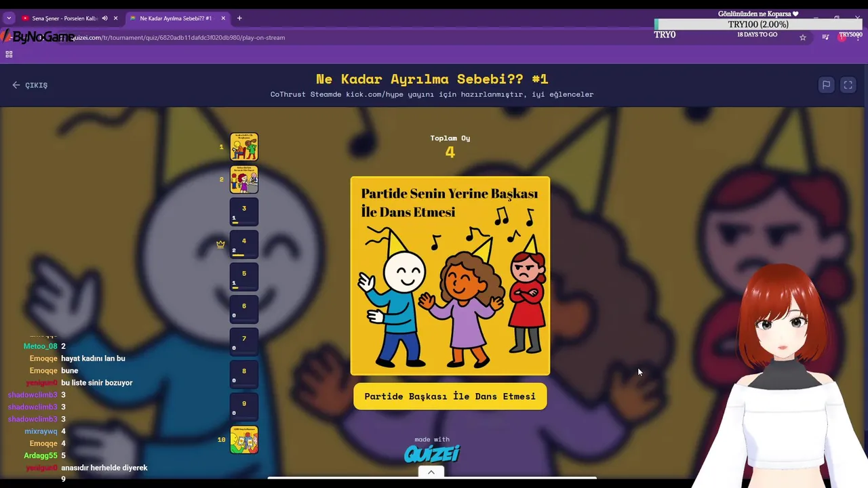Click chat message 'hayat kadını lan bu'

coord(93,359)
